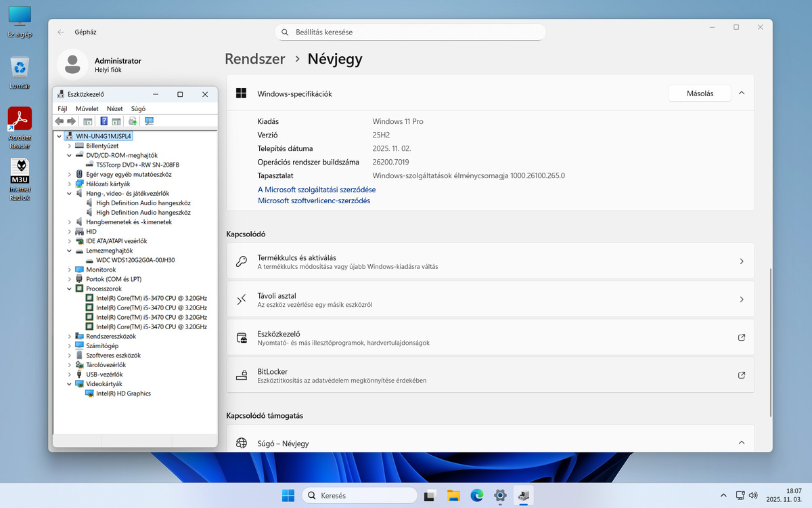Select the Portok (COM és LPT) row
812x508 pixels.
coord(114,279)
